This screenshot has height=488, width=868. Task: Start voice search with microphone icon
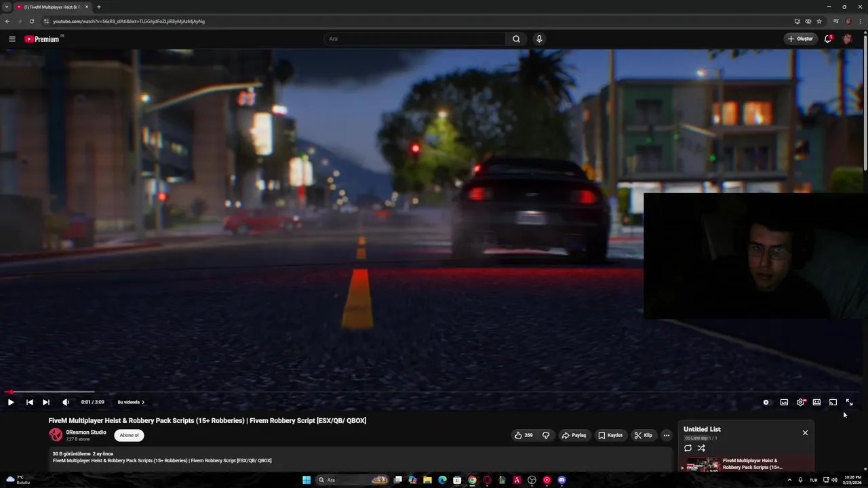(539, 39)
